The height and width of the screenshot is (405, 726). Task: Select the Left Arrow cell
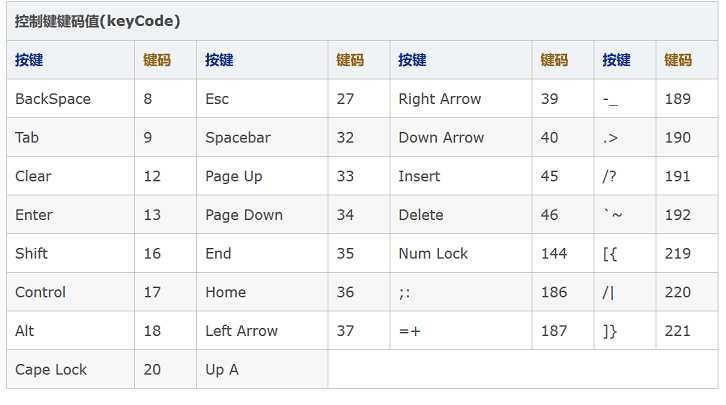242,331
